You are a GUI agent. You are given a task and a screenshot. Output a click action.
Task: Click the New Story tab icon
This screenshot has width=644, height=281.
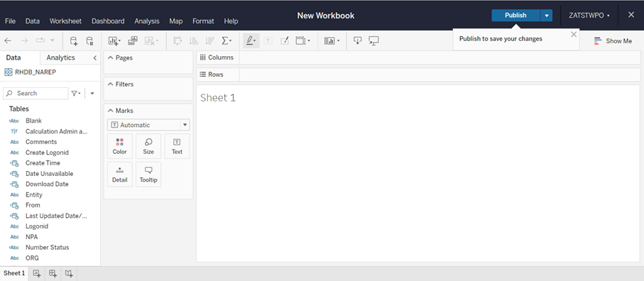(69, 273)
